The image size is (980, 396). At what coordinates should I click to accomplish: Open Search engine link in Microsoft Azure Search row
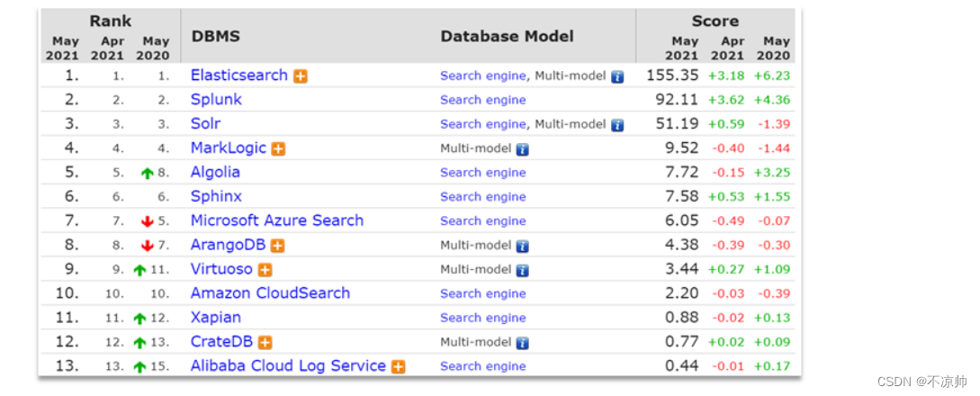[483, 220]
